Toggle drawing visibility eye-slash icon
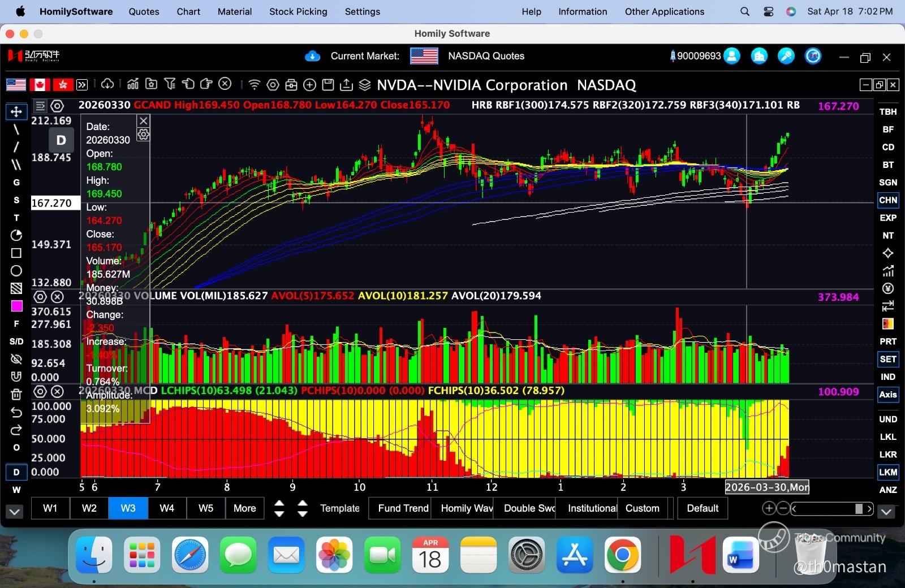 pos(16,359)
